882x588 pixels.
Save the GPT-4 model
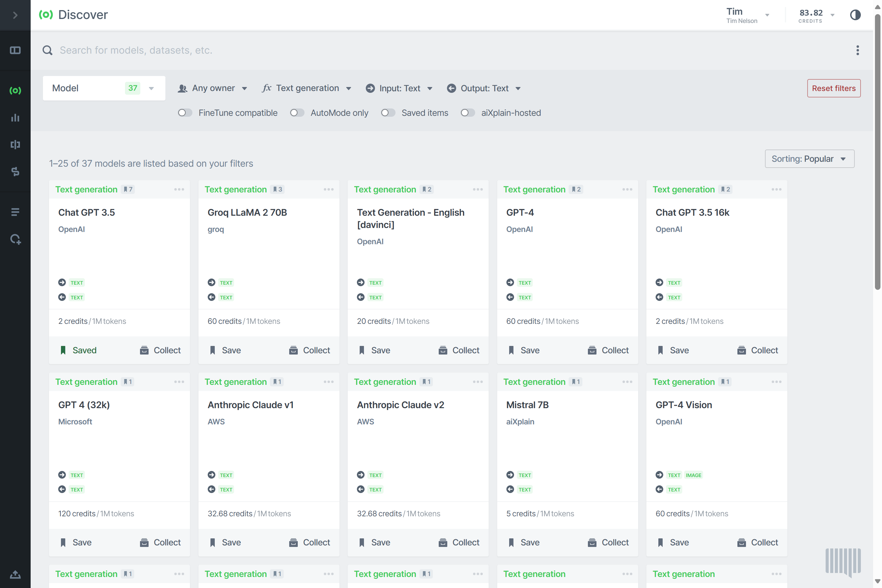[x=524, y=350]
